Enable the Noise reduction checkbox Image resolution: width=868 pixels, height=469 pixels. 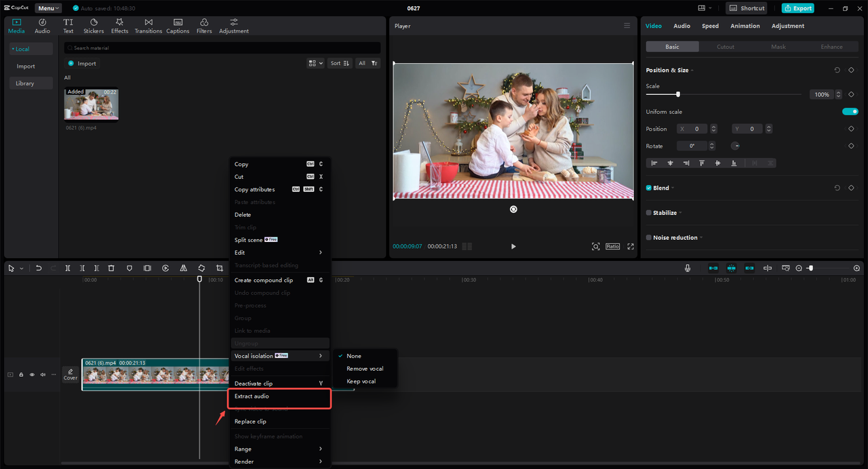tap(648, 238)
